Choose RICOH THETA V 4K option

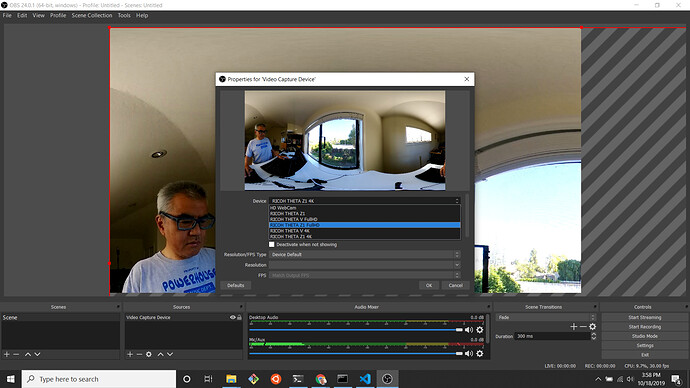tap(364, 231)
